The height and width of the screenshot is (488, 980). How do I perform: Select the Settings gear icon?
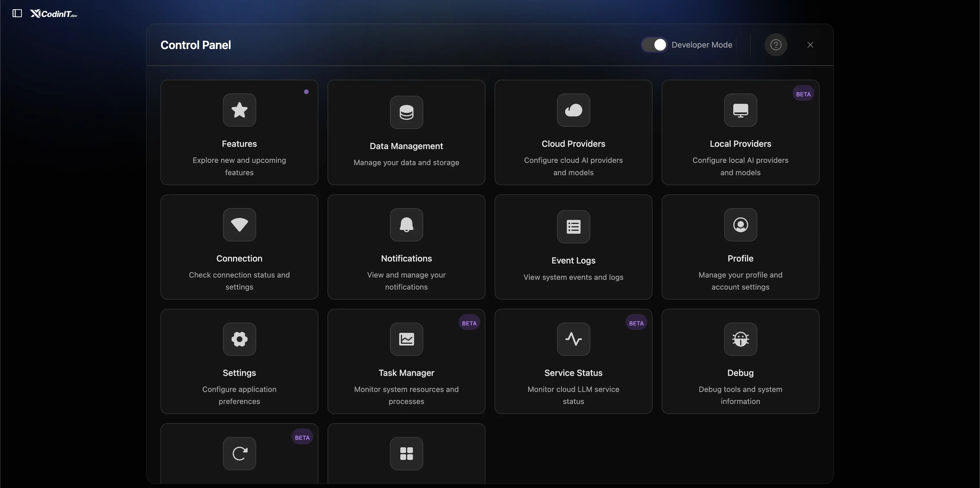click(x=239, y=339)
